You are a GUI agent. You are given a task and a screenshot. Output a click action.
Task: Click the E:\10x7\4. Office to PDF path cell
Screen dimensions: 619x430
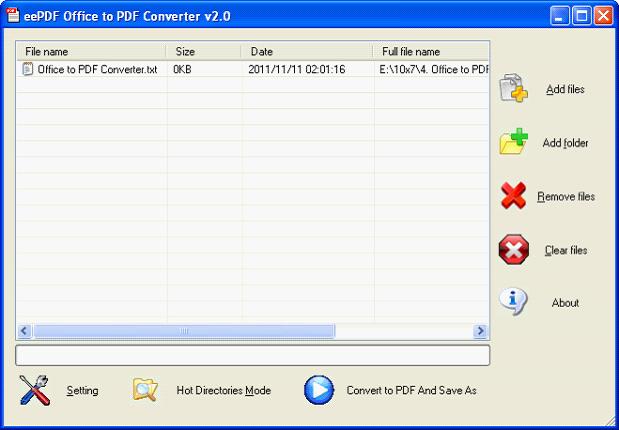click(x=433, y=69)
